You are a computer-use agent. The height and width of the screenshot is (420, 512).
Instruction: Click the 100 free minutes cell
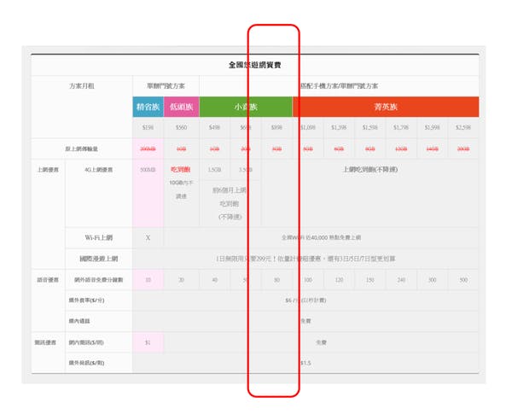point(308,280)
